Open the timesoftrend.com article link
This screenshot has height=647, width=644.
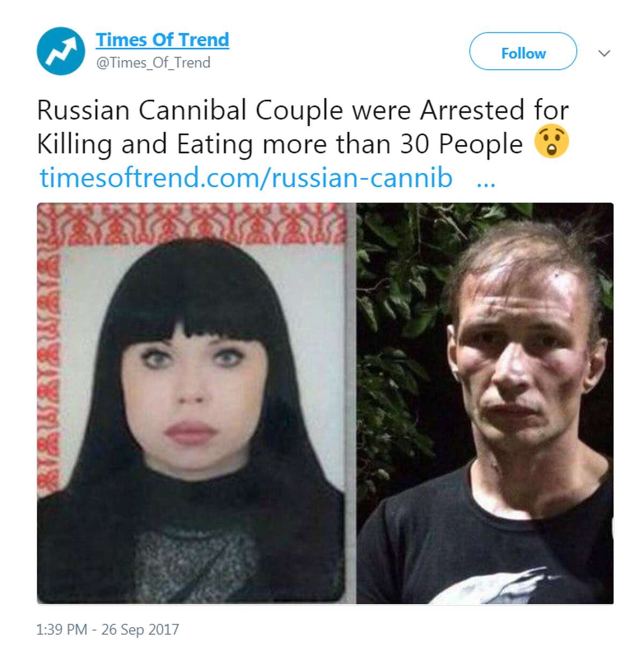246,178
